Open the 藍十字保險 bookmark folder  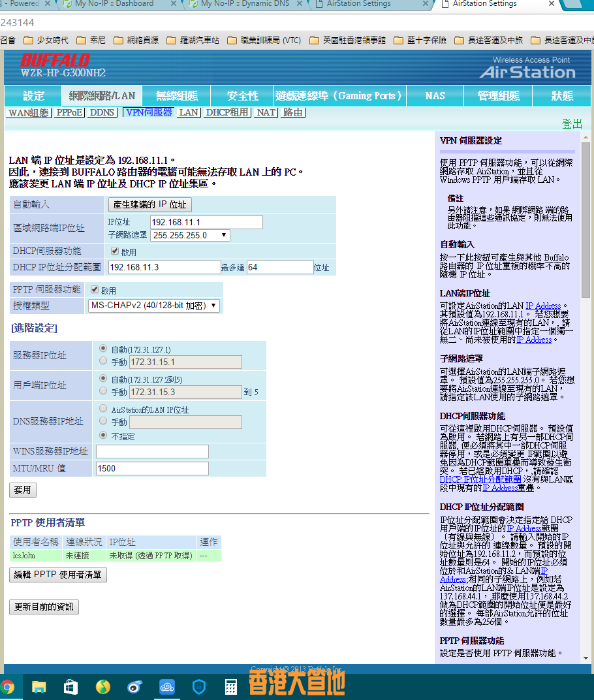[x=420, y=40]
